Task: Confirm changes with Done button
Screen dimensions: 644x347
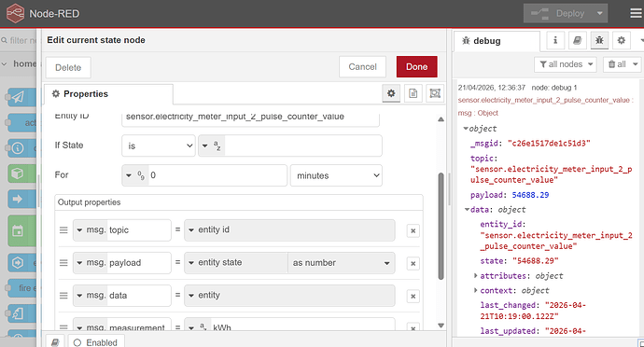Action: point(417,67)
